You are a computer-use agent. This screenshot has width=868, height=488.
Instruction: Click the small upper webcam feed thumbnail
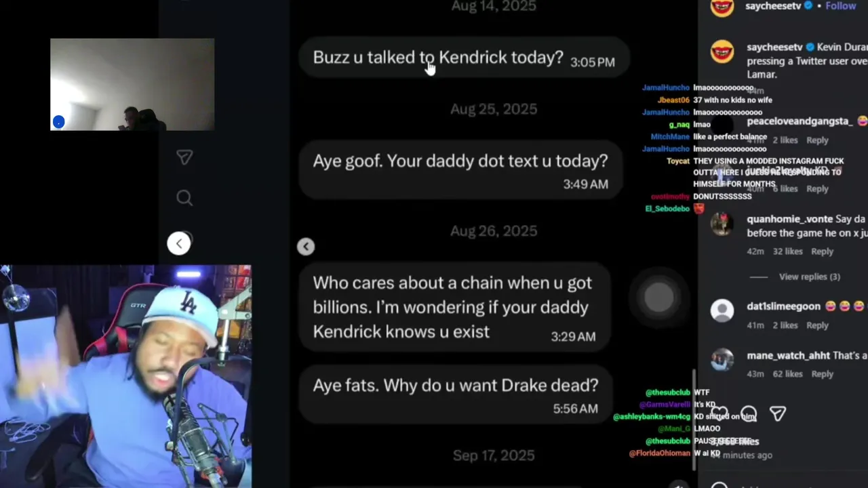pos(132,85)
